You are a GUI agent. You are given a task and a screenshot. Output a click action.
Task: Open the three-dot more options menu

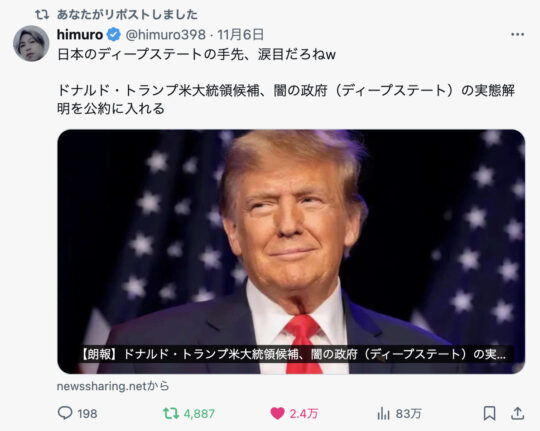[517, 34]
